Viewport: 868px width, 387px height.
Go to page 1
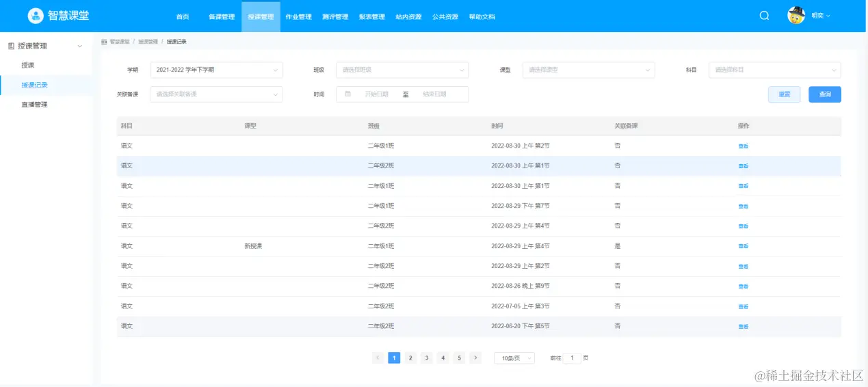click(x=394, y=358)
